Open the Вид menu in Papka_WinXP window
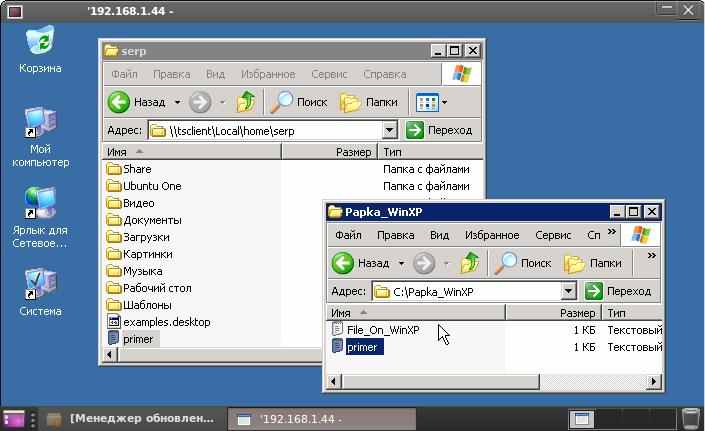 tap(439, 235)
